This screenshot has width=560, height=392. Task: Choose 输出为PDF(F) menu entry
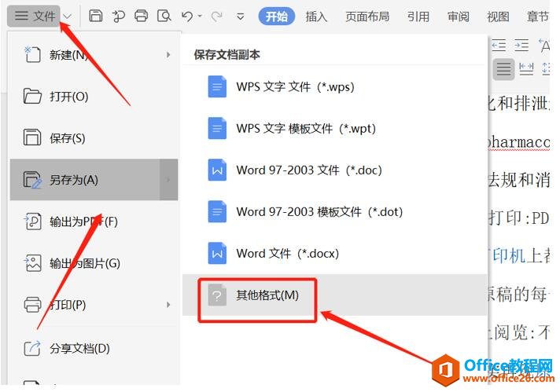click(x=94, y=222)
